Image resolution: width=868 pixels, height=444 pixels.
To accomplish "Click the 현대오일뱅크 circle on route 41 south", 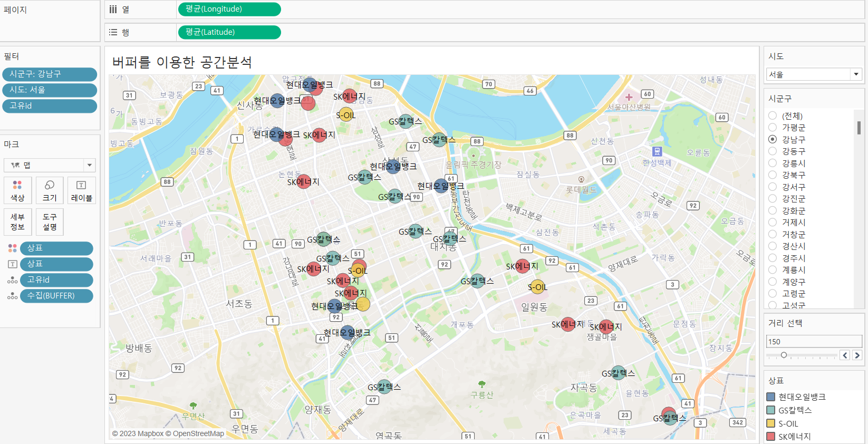I will [347, 332].
